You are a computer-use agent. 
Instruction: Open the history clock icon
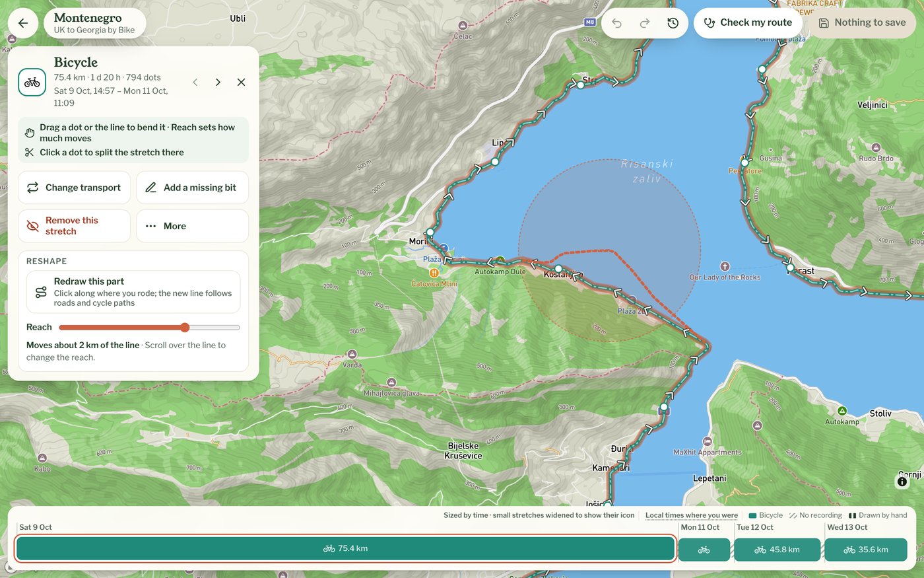673,23
